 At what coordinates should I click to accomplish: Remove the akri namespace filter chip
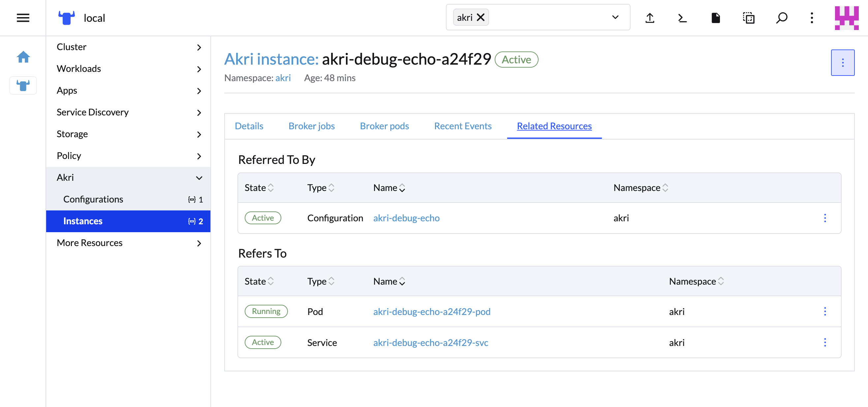[x=481, y=17]
